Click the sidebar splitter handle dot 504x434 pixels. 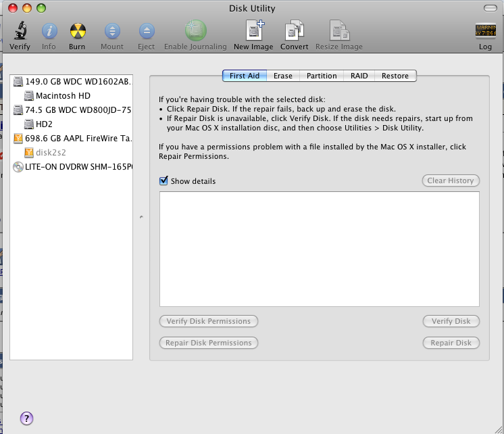pyautogui.click(x=141, y=217)
